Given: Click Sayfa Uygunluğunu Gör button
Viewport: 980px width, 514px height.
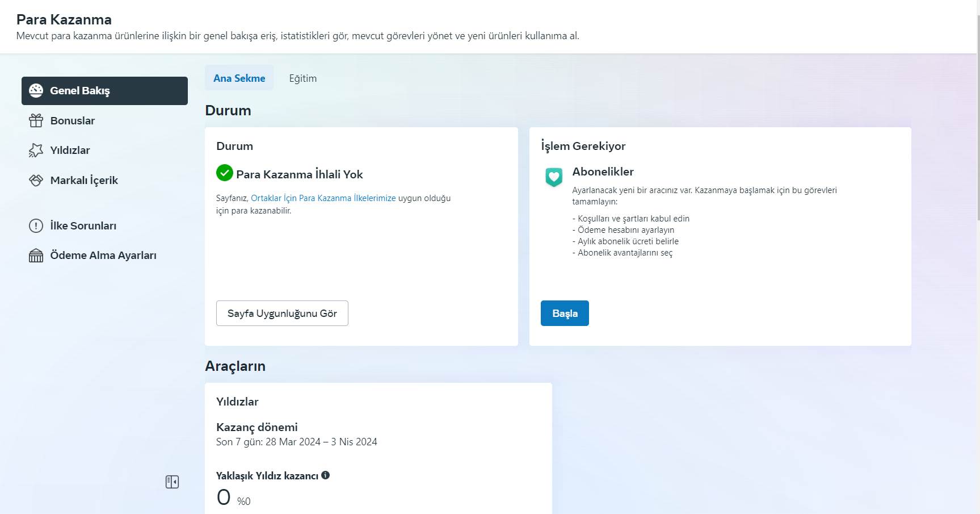Looking at the screenshot, I should click(282, 313).
